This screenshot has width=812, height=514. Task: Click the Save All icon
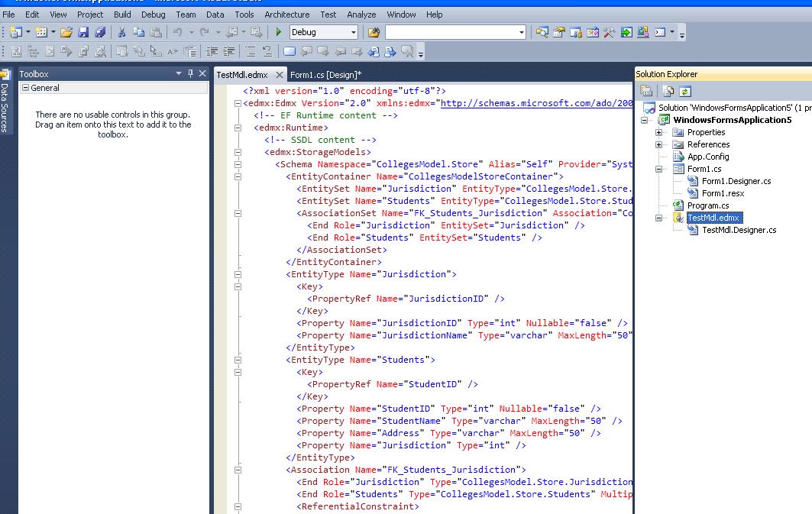pyautogui.click(x=100, y=32)
